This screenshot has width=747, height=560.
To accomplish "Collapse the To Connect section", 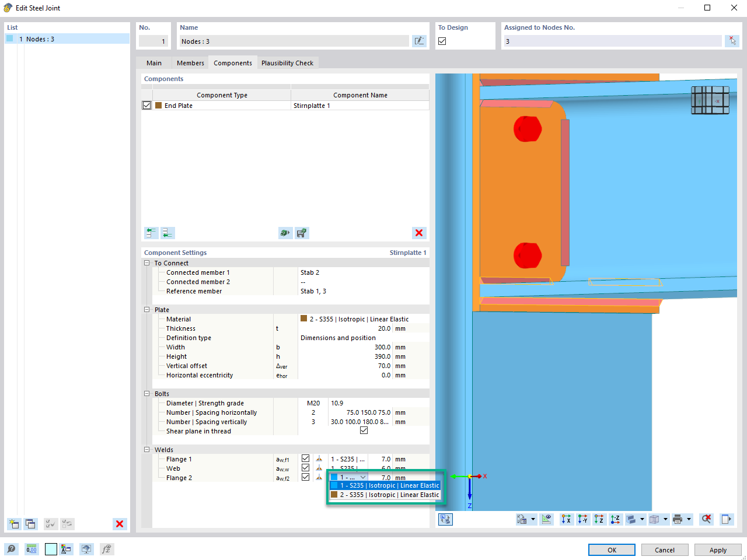I will (147, 263).
